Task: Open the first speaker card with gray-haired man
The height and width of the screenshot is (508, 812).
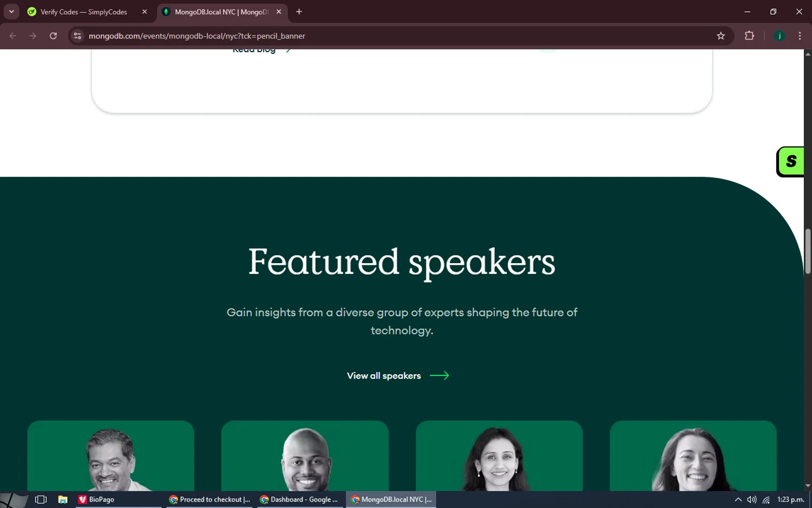Action: 111,455
